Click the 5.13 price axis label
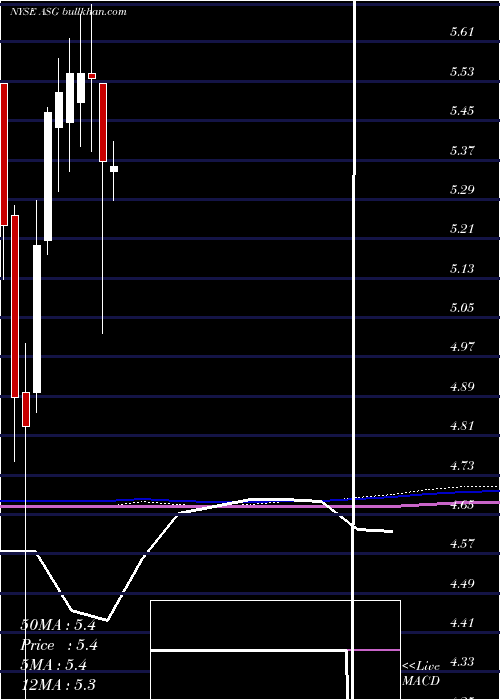The image size is (500, 700). (x=462, y=268)
